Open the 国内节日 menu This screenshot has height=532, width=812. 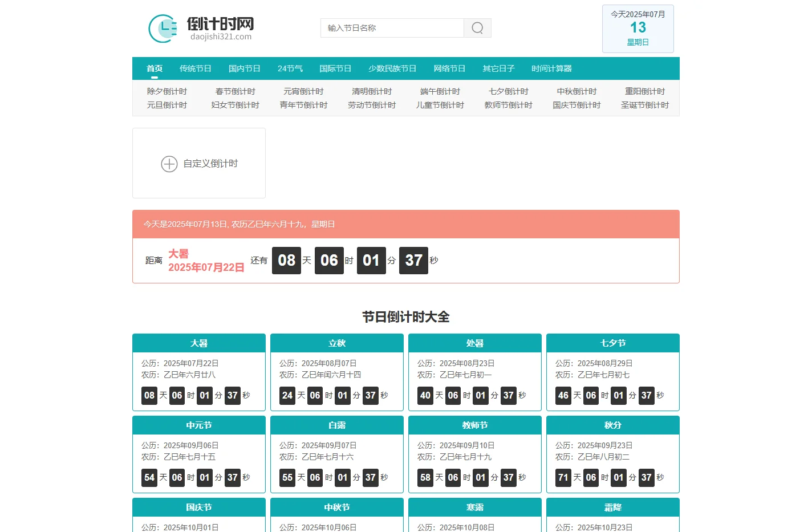pos(245,68)
